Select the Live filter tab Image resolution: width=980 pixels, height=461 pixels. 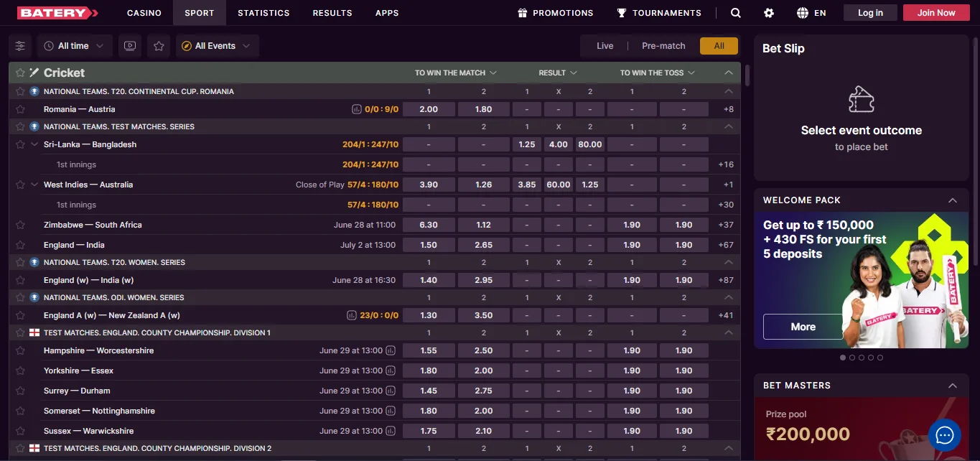(605, 46)
